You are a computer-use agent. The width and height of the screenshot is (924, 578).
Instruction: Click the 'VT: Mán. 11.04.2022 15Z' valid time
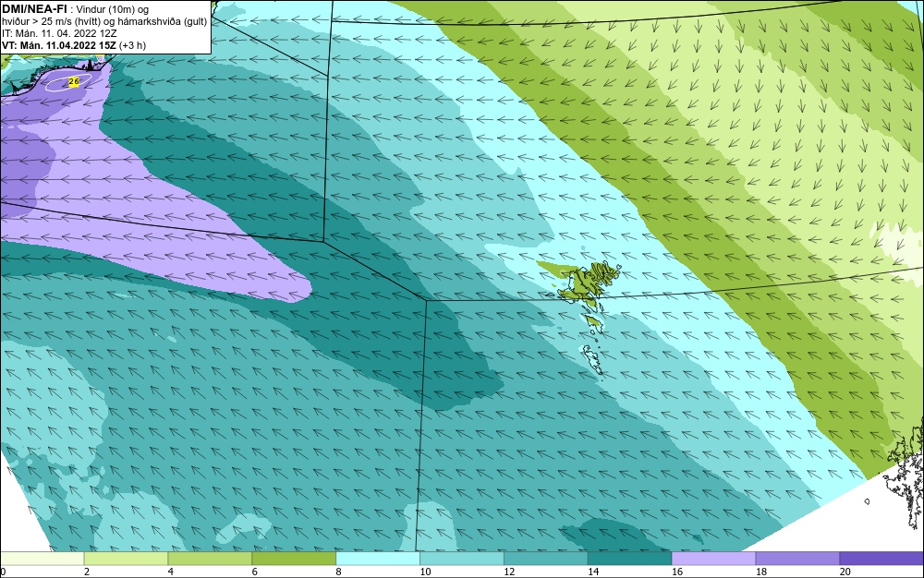(x=59, y=45)
